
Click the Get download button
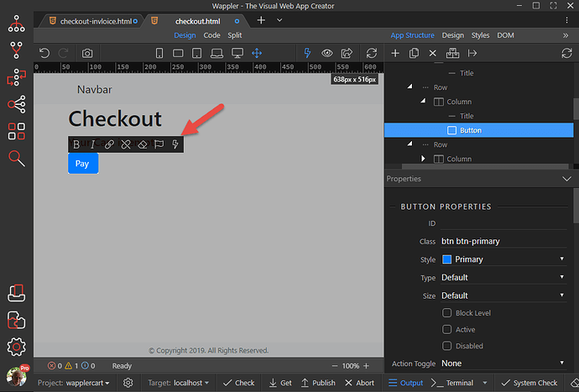(280, 383)
